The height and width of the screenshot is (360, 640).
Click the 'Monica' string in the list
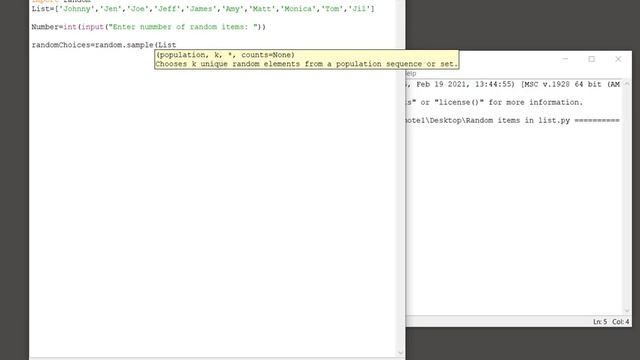(298, 9)
